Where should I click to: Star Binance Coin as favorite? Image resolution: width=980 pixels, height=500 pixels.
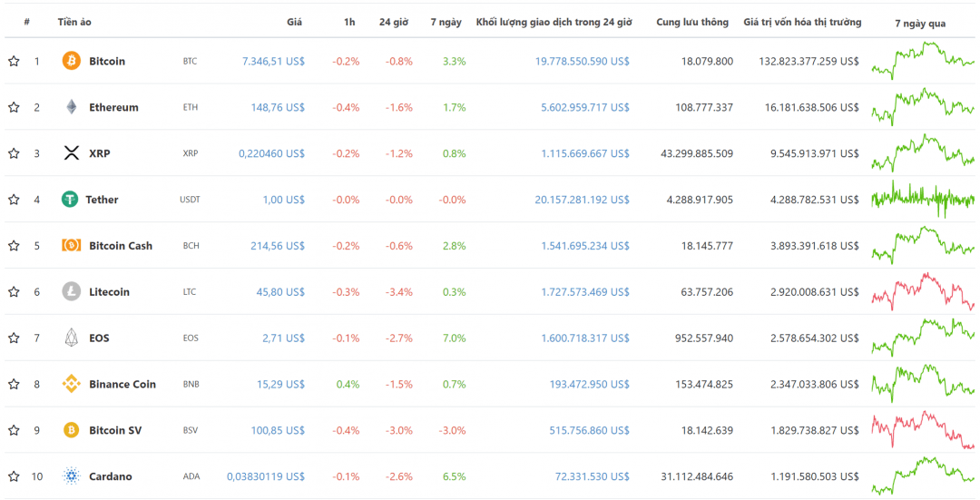(14, 384)
